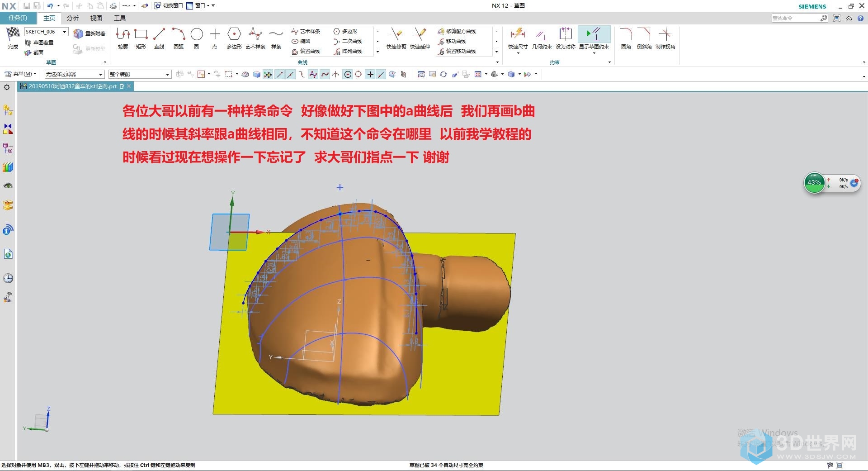Click 完成 to finish the sketch
This screenshot has width=868, height=471.
[13, 38]
